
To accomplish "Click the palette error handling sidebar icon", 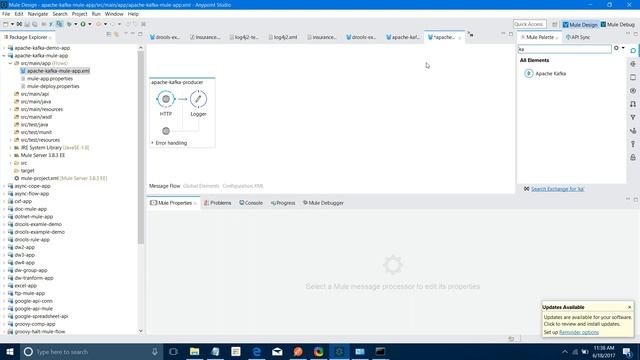I will coord(633,144).
